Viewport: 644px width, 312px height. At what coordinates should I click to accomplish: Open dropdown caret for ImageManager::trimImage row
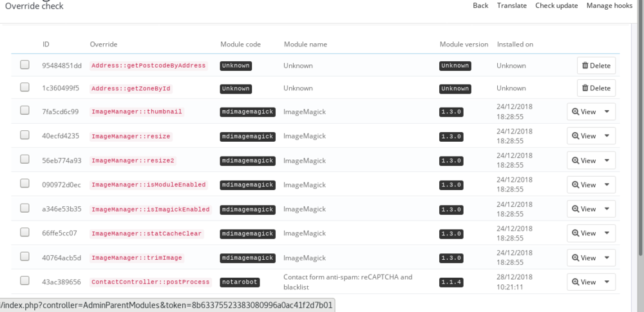(607, 258)
